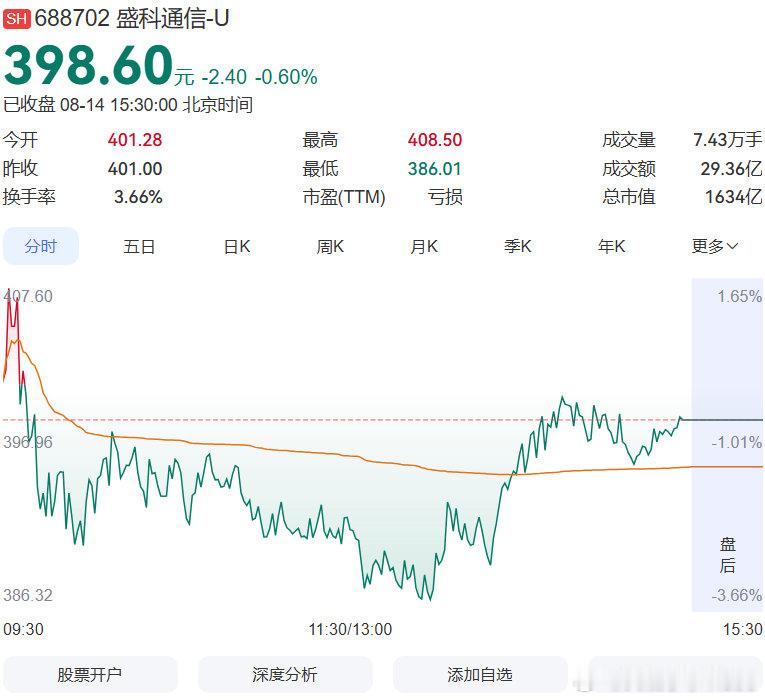Click the red SH exchange badge icon
The height and width of the screenshot is (700, 765).
point(17,19)
